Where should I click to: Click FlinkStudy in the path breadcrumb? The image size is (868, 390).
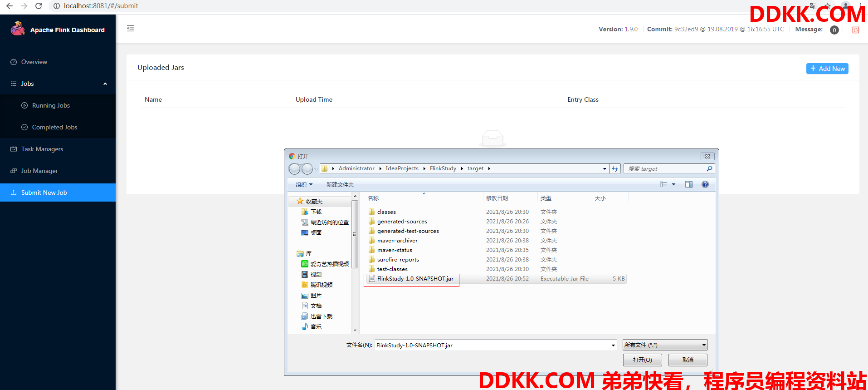[x=443, y=168]
